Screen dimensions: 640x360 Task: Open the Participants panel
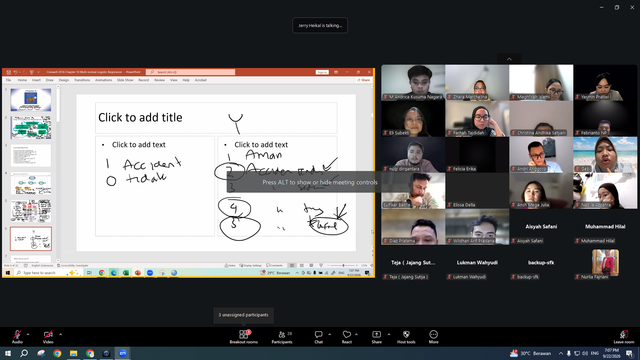282,337
